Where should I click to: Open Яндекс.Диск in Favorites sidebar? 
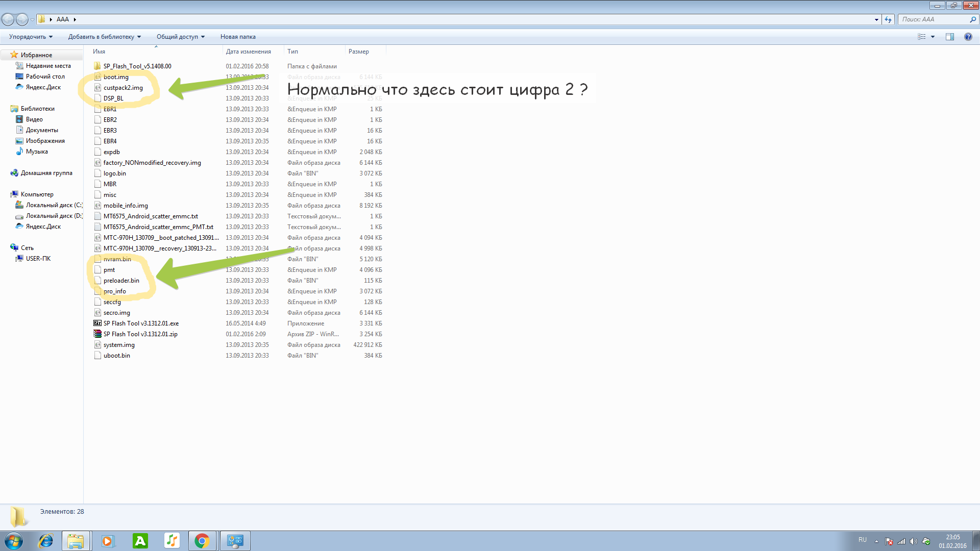[x=43, y=87]
